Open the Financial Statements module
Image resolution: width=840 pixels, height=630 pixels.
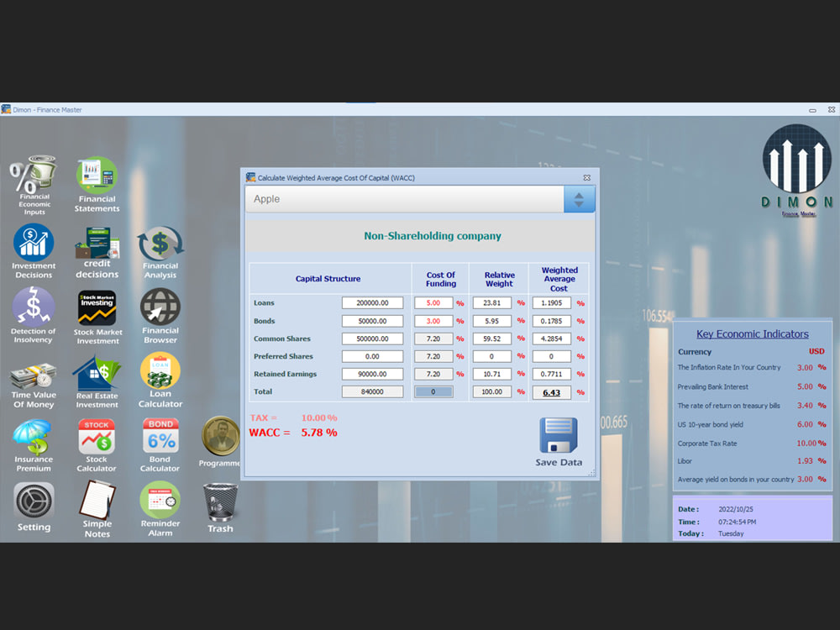coord(97,184)
